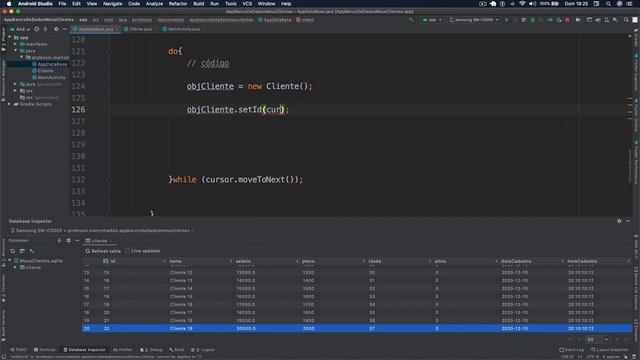
Task: Place cursor on line 132 while statement
Action: pos(236,180)
